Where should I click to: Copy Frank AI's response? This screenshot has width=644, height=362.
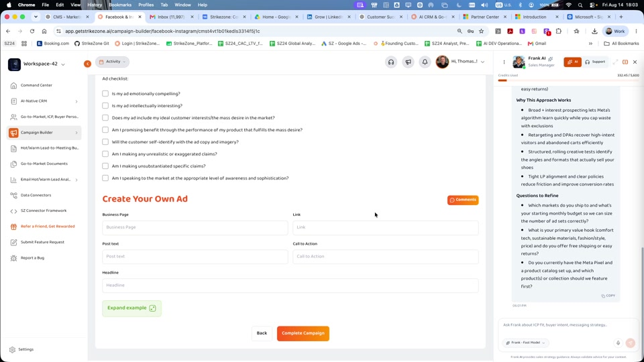[x=608, y=296]
